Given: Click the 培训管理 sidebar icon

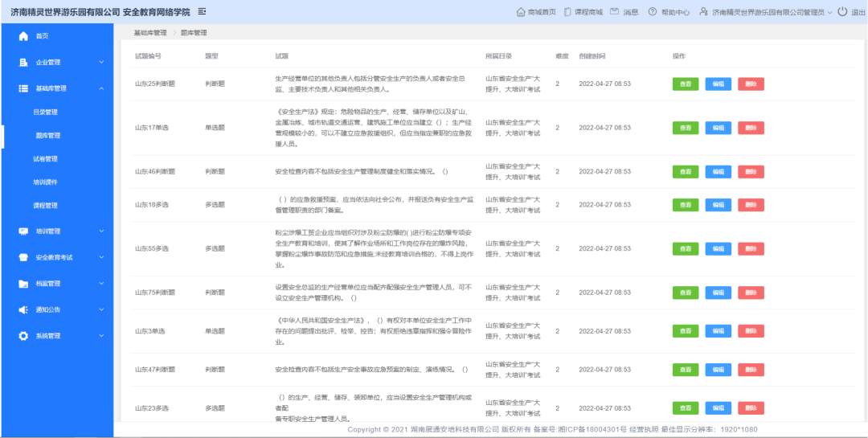Looking at the screenshot, I should 23,231.
